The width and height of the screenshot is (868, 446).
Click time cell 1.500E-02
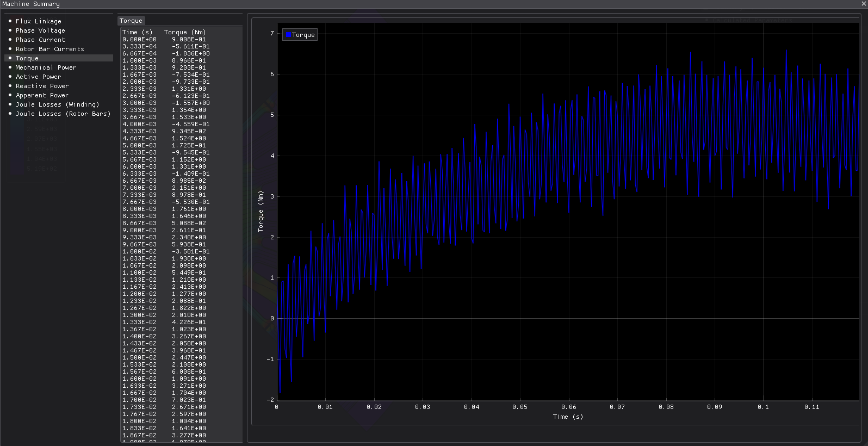point(139,357)
